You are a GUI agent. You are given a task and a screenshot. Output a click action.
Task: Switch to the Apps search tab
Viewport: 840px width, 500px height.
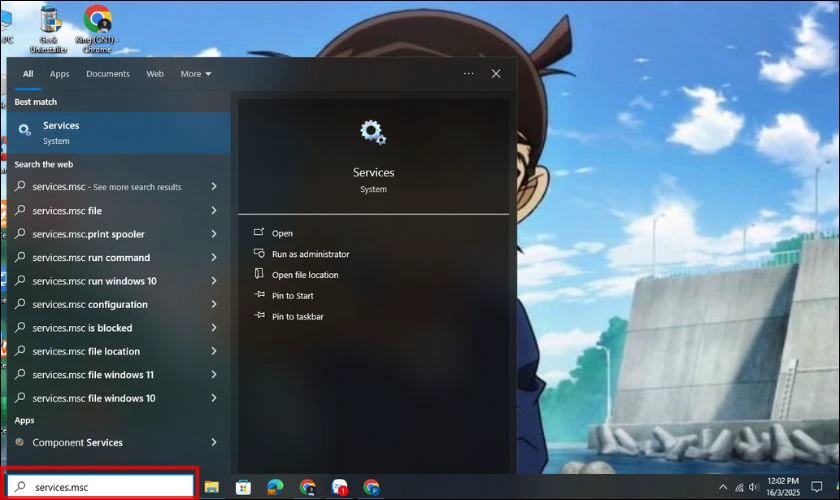59,74
